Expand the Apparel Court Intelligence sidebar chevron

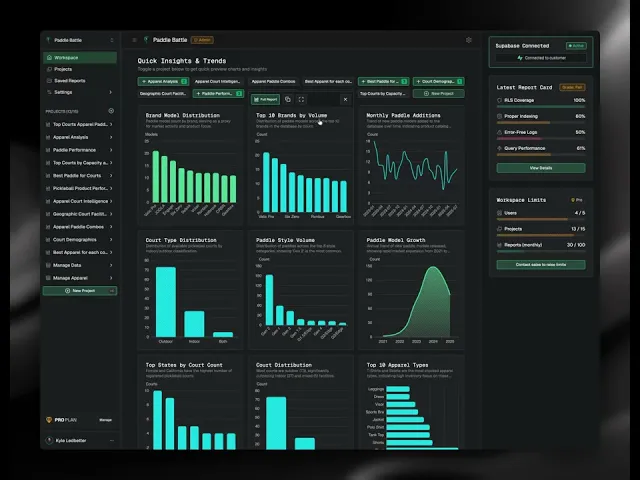click(111, 201)
